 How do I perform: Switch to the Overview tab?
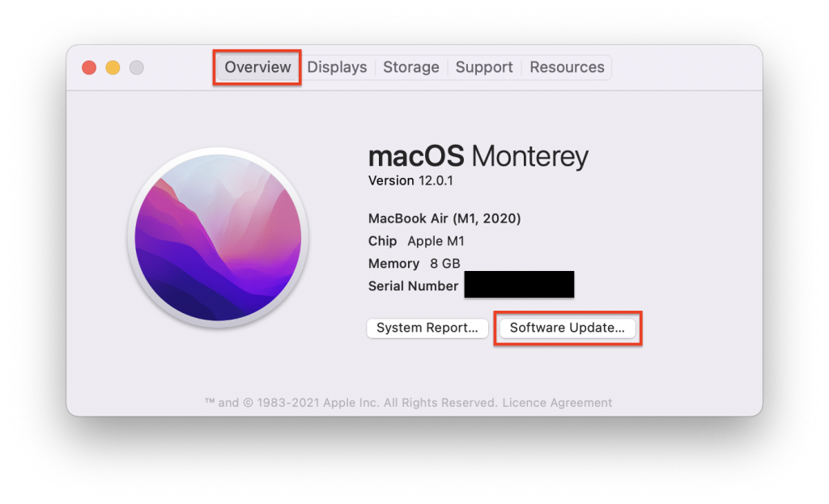pos(257,67)
